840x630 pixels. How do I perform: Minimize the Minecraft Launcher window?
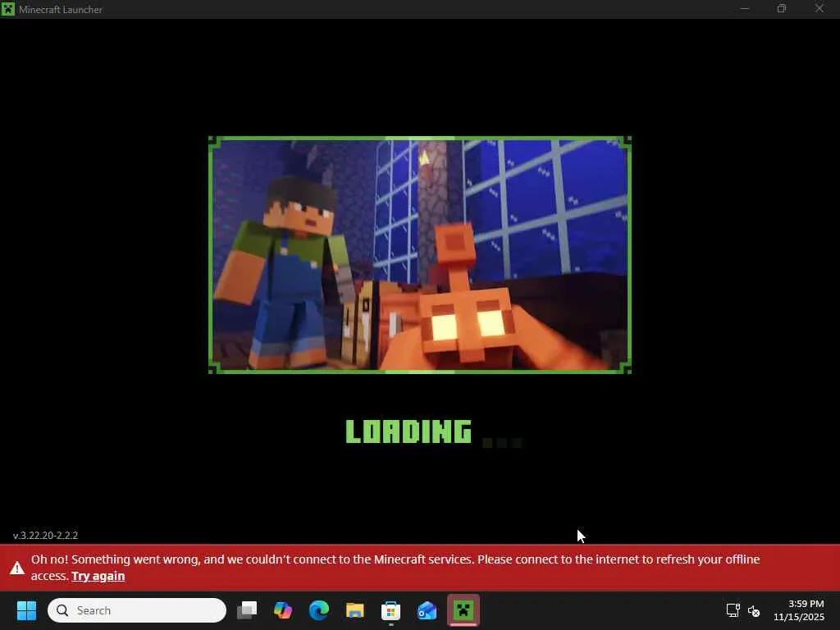[745, 9]
